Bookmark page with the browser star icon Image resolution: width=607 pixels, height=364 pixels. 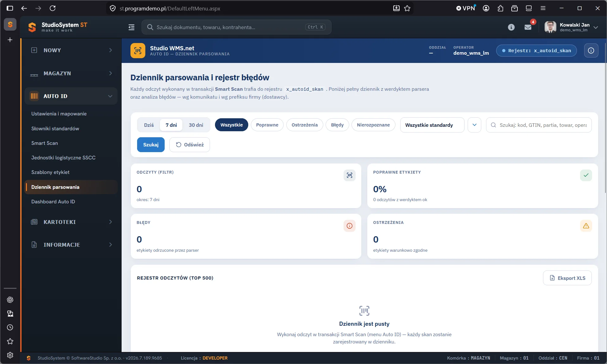(x=407, y=8)
